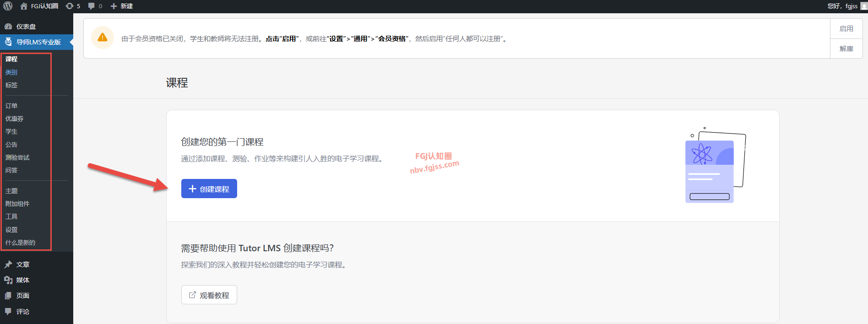
Task: Click the 新建 label in admin bar
Action: point(127,6)
